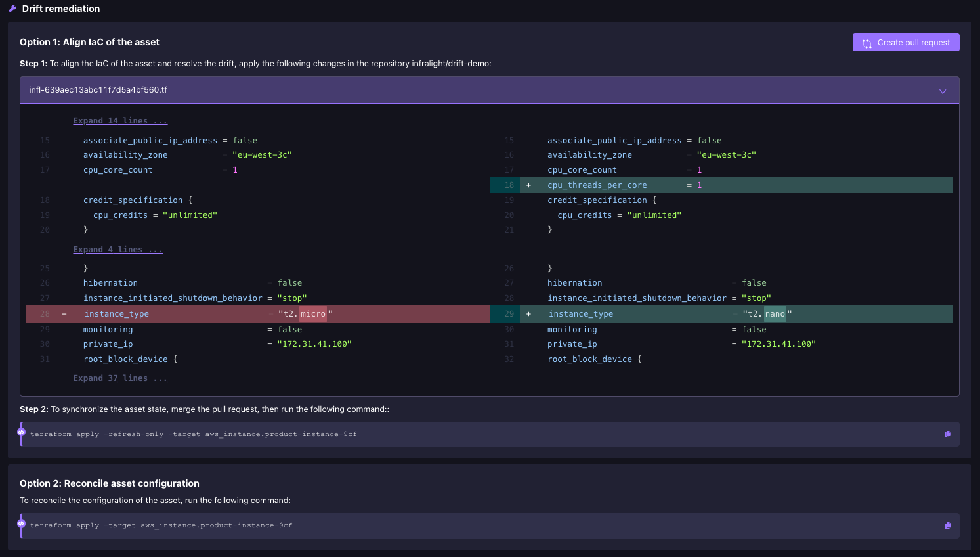Click the Create pull request button
Image resolution: width=980 pixels, height=557 pixels.
tap(906, 42)
